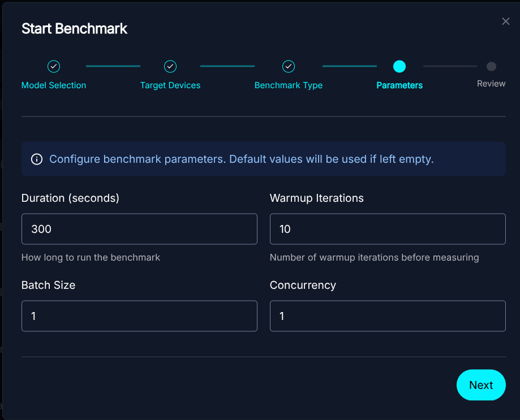Select the Batch Size input field
The width and height of the screenshot is (520, 420).
[139, 316]
